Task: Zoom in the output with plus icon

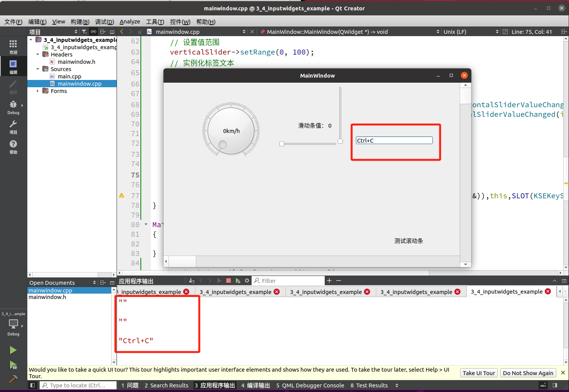Action: [x=329, y=281]
